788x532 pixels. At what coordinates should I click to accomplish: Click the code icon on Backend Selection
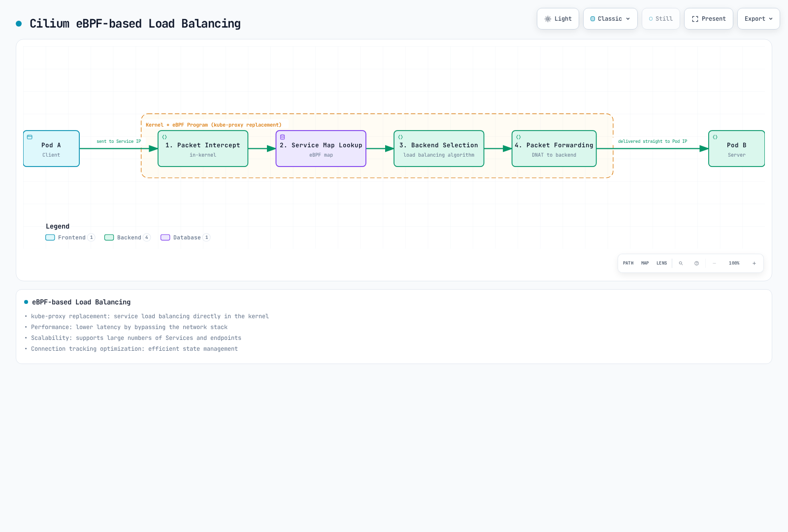coord(400,137)
